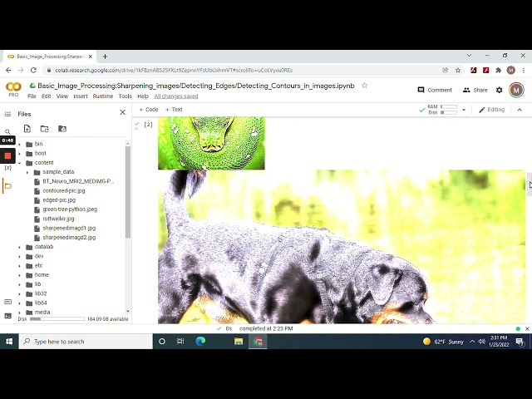The image size is (532, 399).
Task: Click the browser back arrow
Action: [8, 70]
